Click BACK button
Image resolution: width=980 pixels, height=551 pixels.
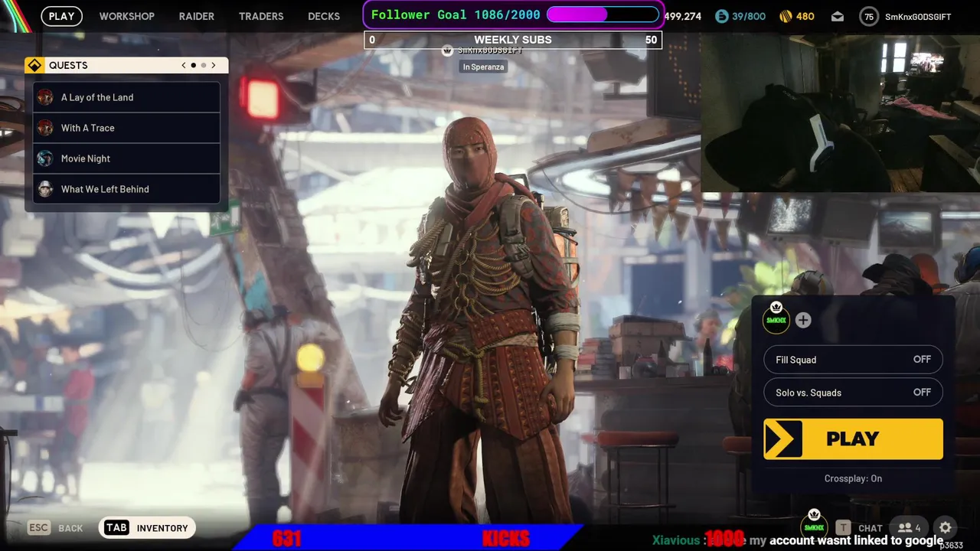(70, 528)
